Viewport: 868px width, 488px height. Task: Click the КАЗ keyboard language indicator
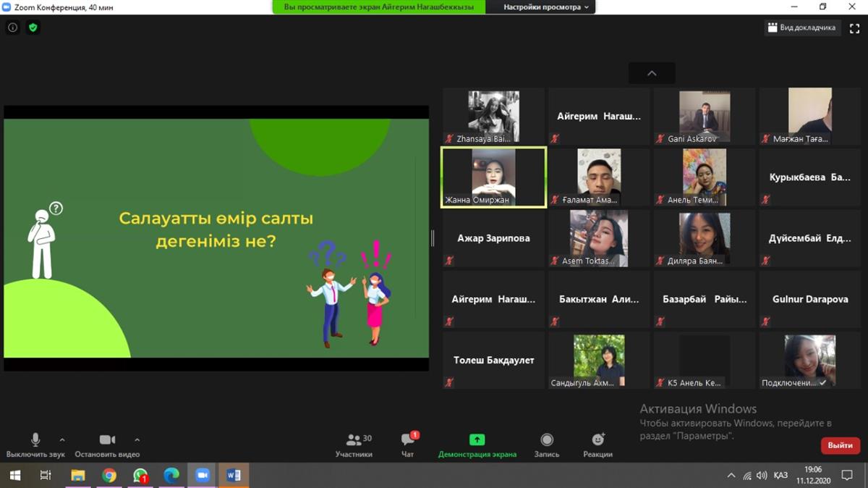click(x=780, y=476)
